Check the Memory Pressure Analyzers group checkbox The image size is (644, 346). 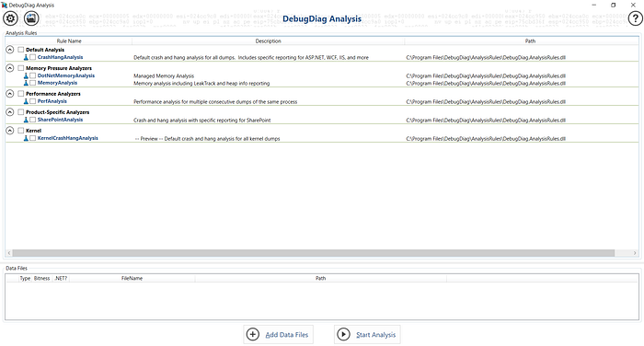pyautogui.click(x=21, y=68)
